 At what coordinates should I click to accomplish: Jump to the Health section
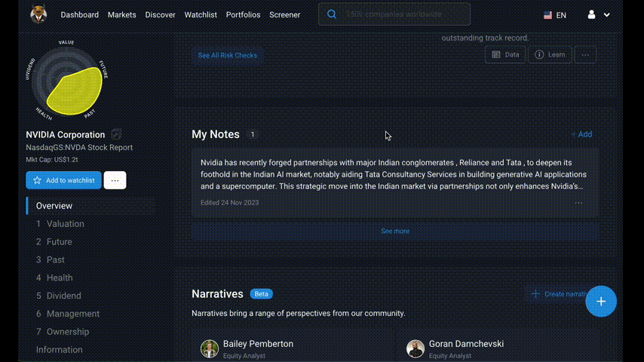pos(60,278)
